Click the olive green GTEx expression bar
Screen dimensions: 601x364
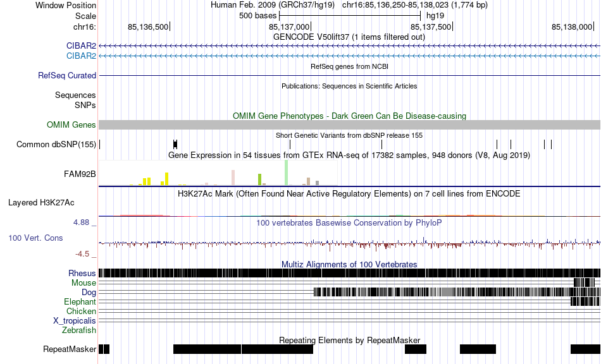tap(259, 179)
